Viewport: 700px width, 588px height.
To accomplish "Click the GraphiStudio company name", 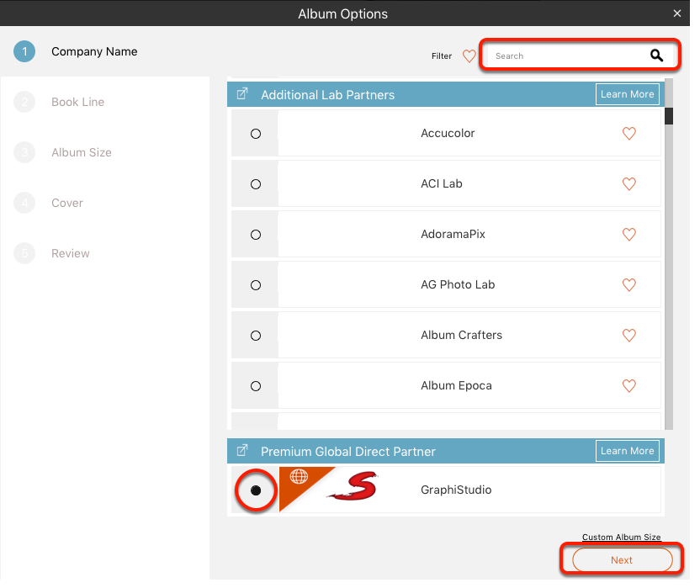I will tap(456, 490).
